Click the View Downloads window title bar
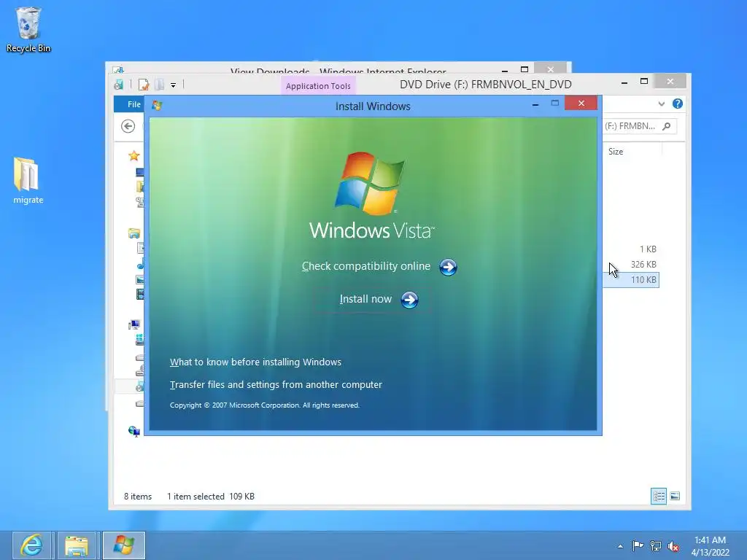 pyautogui.click(x=338, y=69)
